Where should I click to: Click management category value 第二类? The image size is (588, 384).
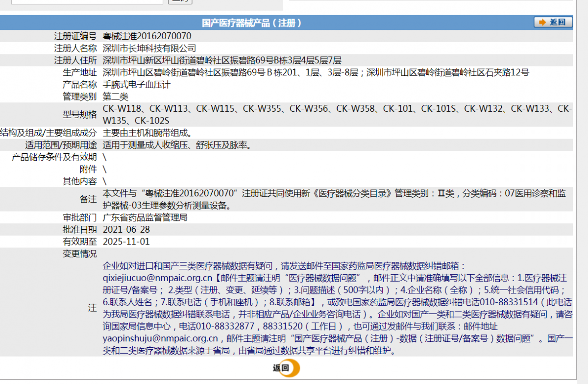tap(115, 96)
